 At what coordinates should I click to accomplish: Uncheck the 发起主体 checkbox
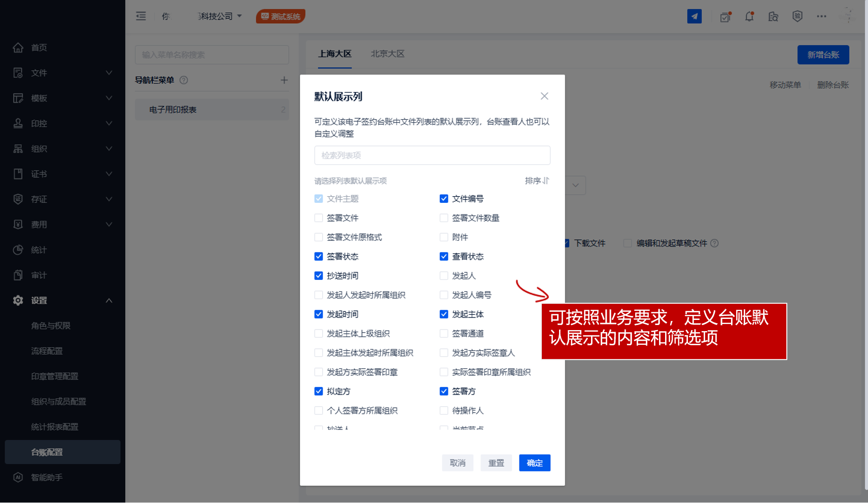click(x=444, y=314)
